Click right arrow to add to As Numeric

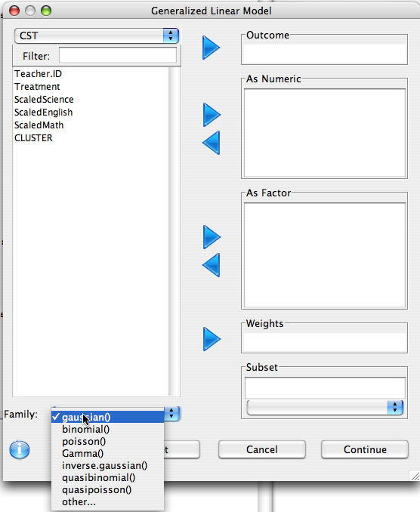tap(212, 115)
